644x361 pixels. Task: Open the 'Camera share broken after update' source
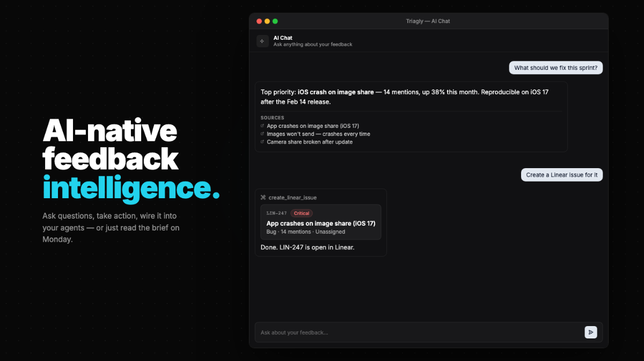(x=309, y=142)
